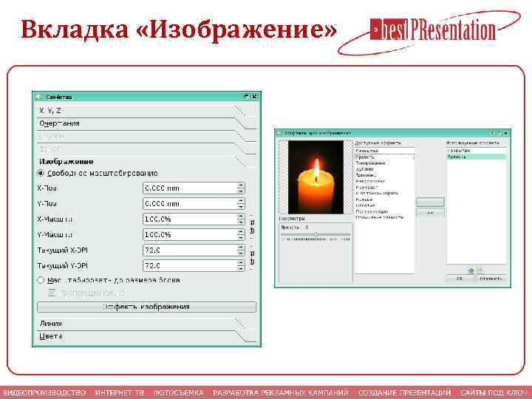
Task: Click ВИДЕОПРОИЗВОДСТВО in the bottom bar
Action: tap(44, 392)
